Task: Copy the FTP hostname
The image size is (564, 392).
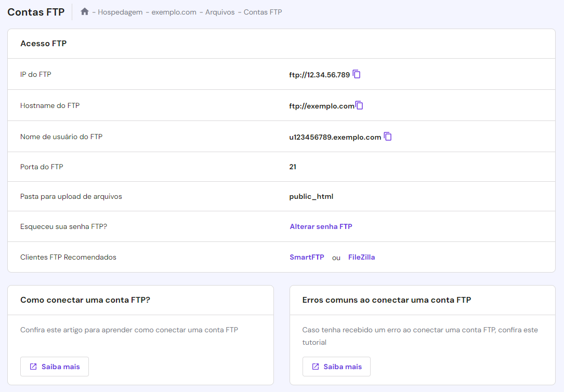Action: point(360,105)
